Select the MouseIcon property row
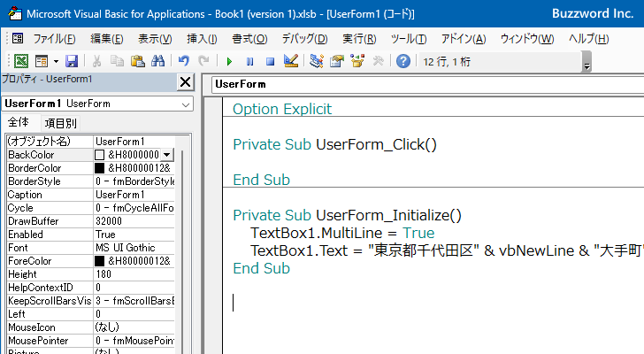 point(91,327)
